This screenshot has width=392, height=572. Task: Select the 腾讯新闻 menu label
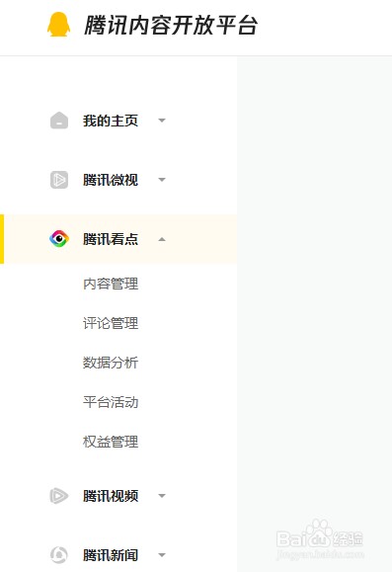click(111, 555)
